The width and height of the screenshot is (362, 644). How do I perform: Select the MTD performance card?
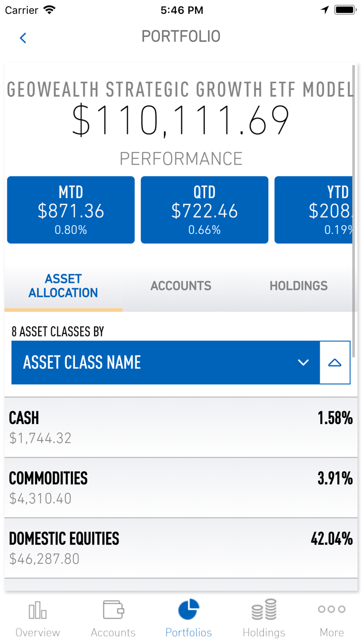pos(70,210)
